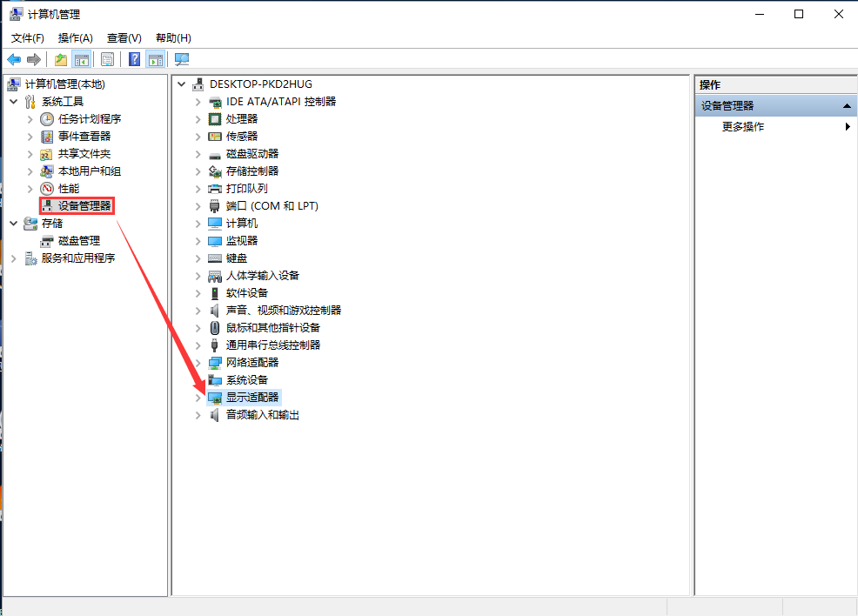Click the 服务和应用程序 icon
The width and height of the screenshot is (858, 616).
[30, 258]
